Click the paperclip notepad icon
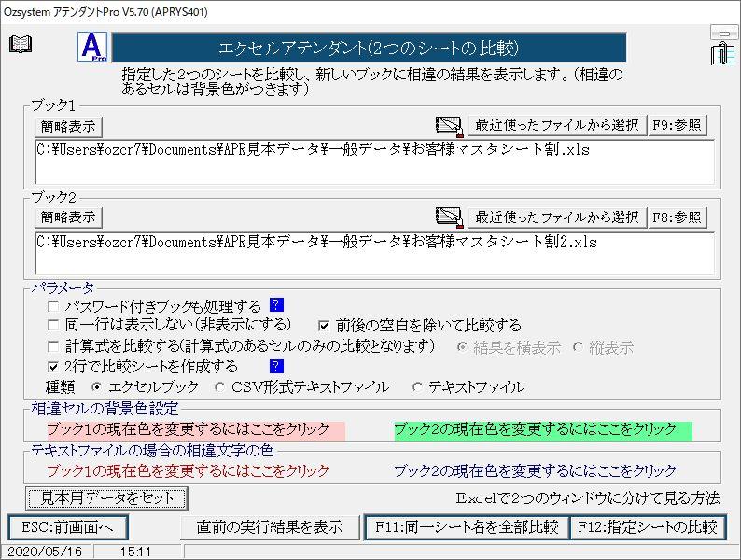The width and height of the screenshot is (741, 560). pyautogui.click(x=722, y=53)
